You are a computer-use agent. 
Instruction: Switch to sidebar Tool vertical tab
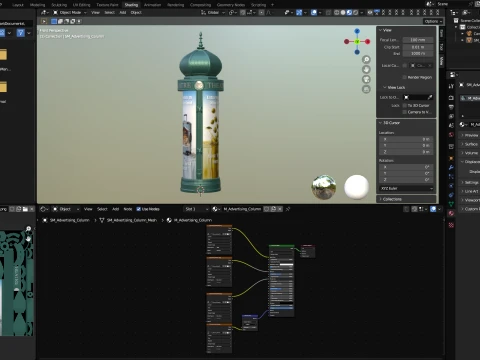tap(442, 47)
